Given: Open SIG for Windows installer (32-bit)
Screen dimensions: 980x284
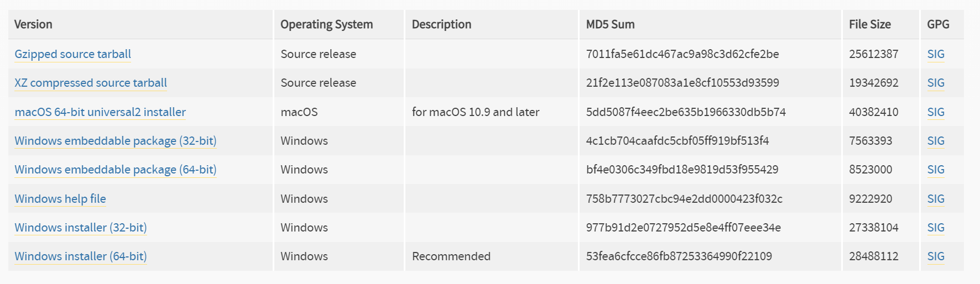Looking at the screenshot, I should (936, 228).
